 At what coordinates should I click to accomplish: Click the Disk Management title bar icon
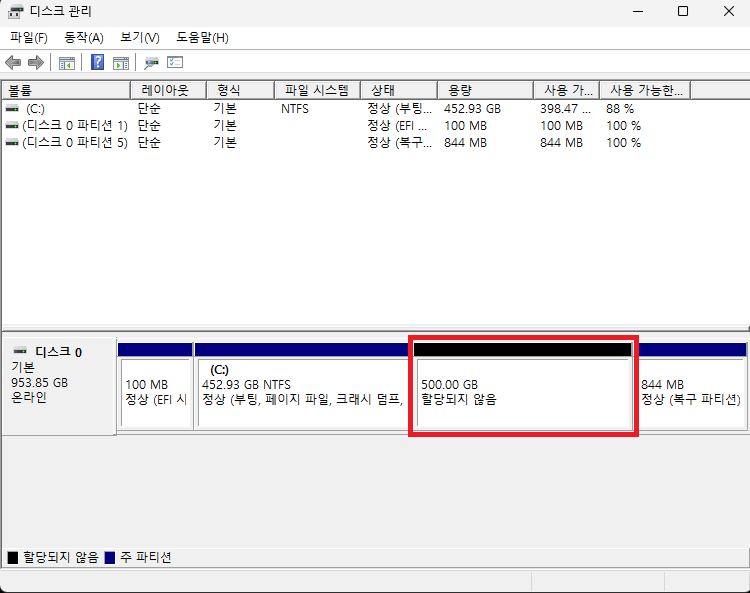15,11
